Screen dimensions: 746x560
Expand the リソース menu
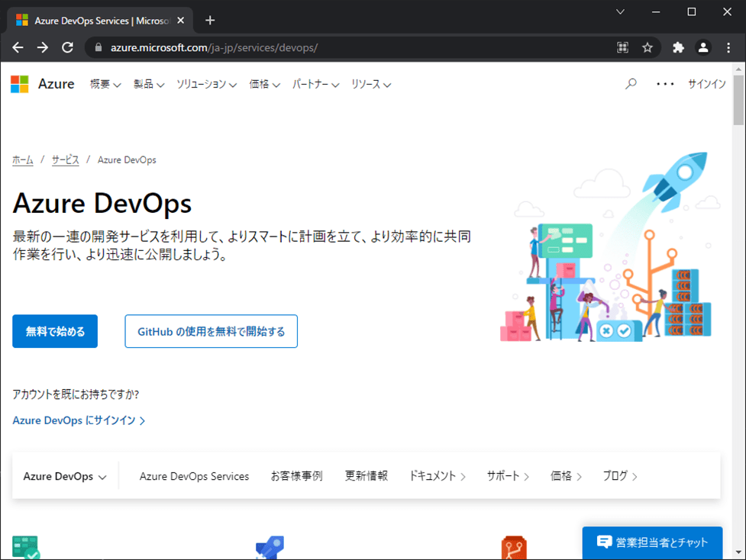(371, 84)
